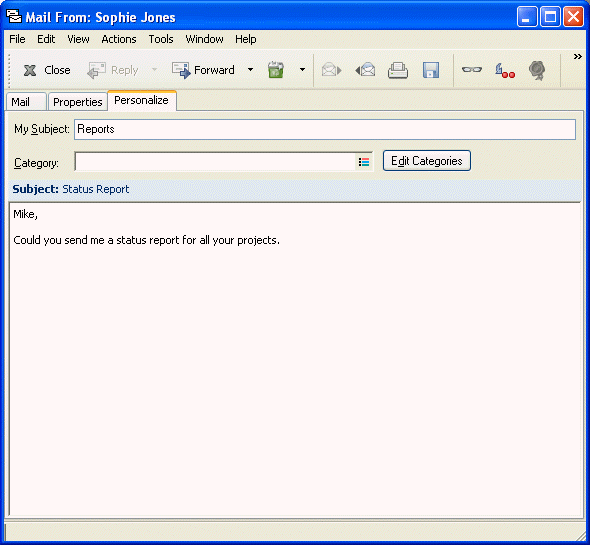Switch to the Properties tab
Screen dimensions: 590x545
point(78,102)
